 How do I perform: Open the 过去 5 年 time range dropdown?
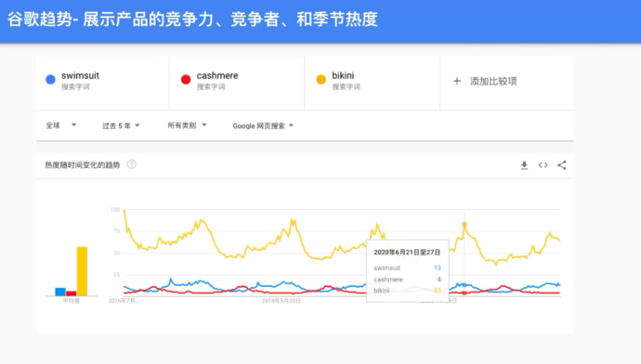pos(121,126)
